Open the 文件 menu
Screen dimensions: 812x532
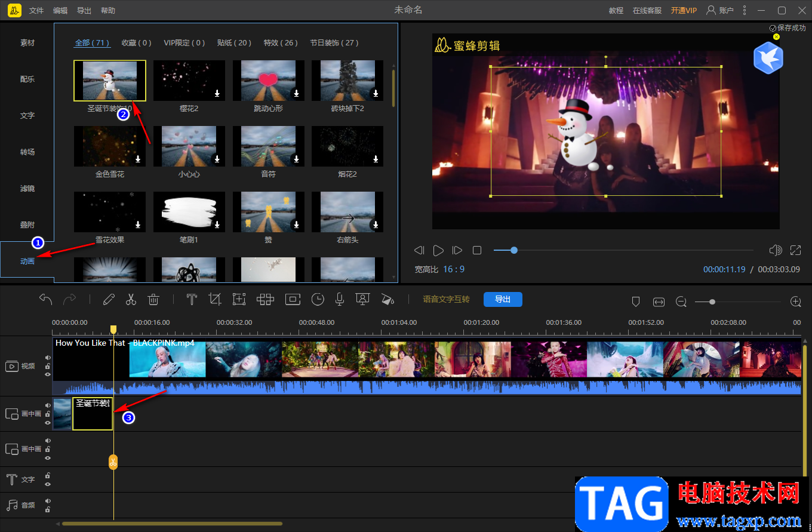point(36,11)
